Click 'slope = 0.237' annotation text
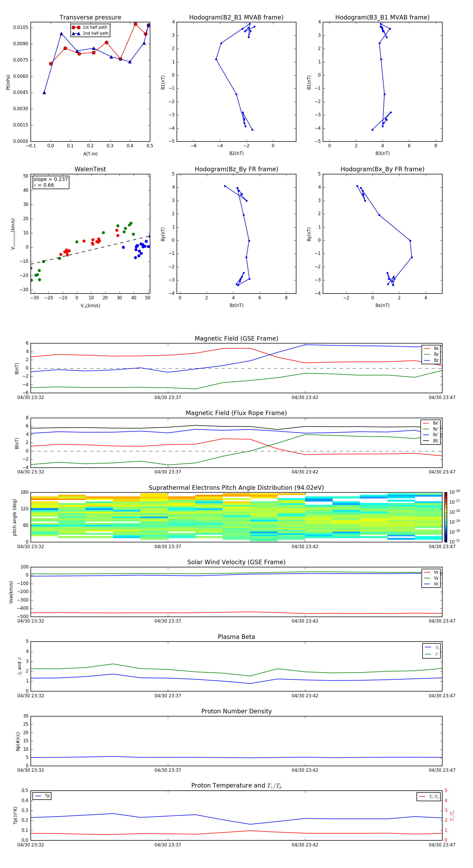The image size is (473, 868). click(50, 179)
